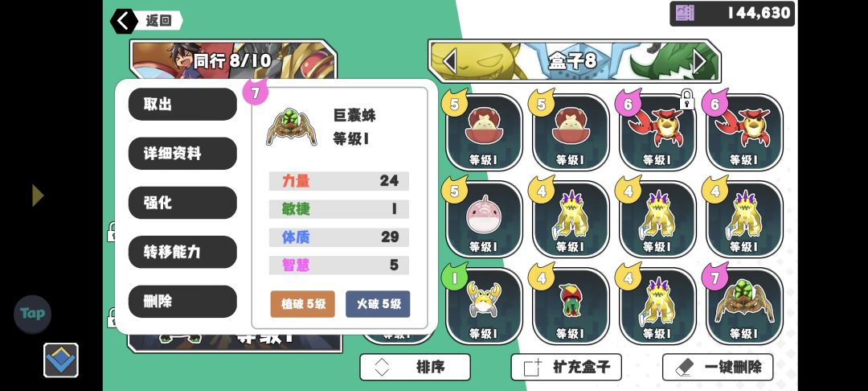Choose 详细资料 from the action menu

tap(182, 154)
